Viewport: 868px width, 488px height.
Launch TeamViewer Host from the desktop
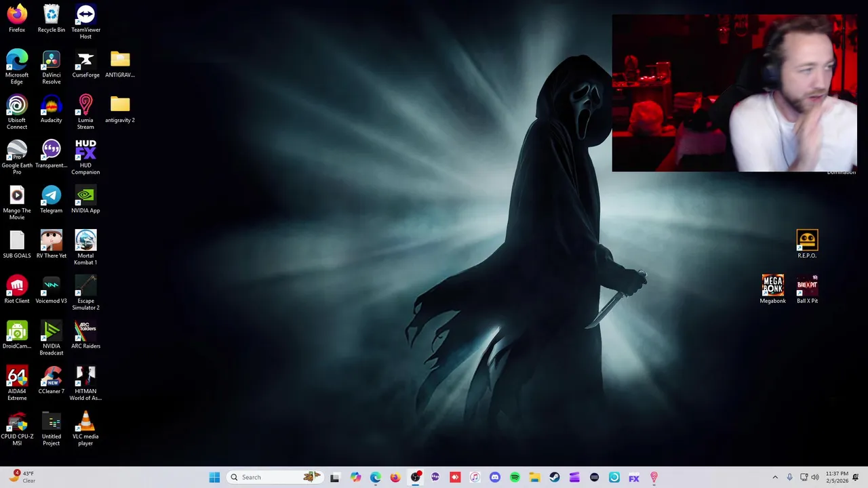85,22
